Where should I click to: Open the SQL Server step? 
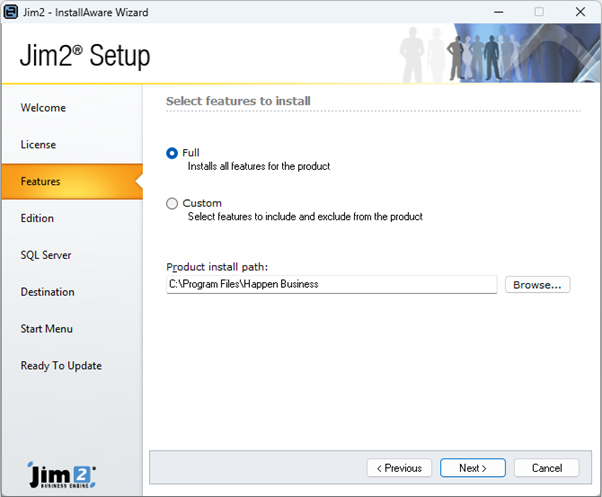coord(46,255)
